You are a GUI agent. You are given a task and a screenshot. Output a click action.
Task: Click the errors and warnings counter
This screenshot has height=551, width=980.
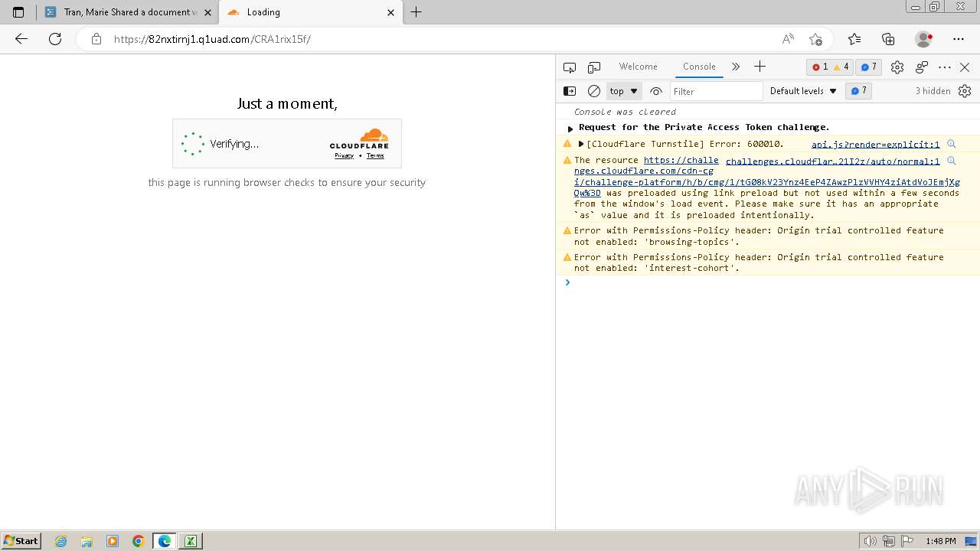pyautogui.click(x=830, y=67)
